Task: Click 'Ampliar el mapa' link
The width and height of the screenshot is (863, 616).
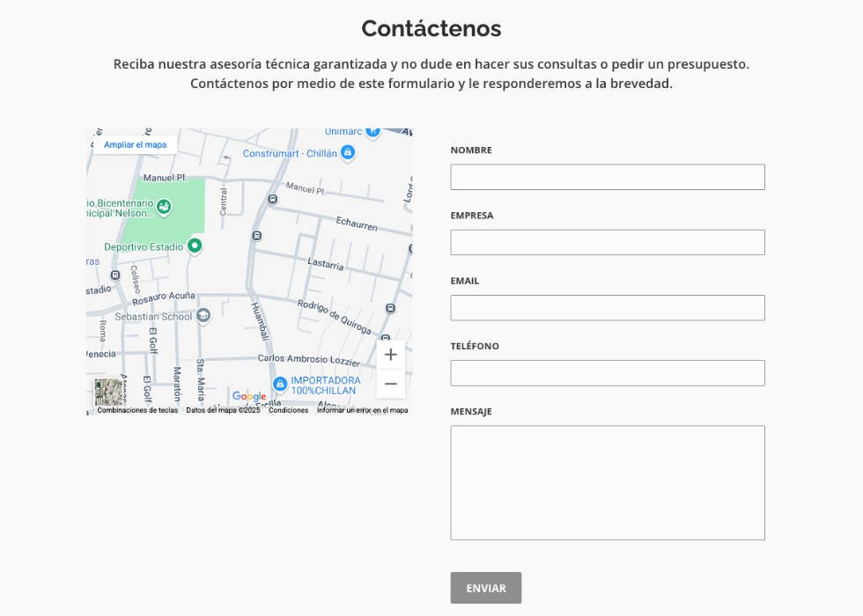Action: 135,144
